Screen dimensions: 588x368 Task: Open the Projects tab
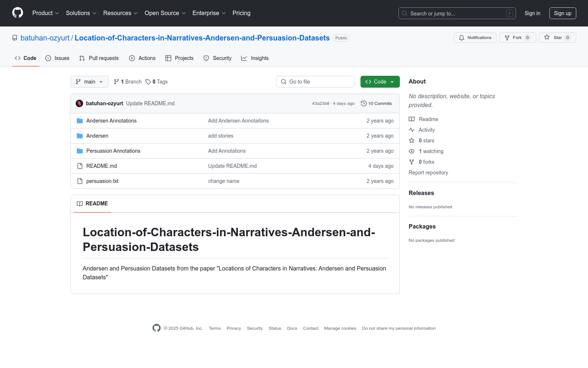coord(179,58)
